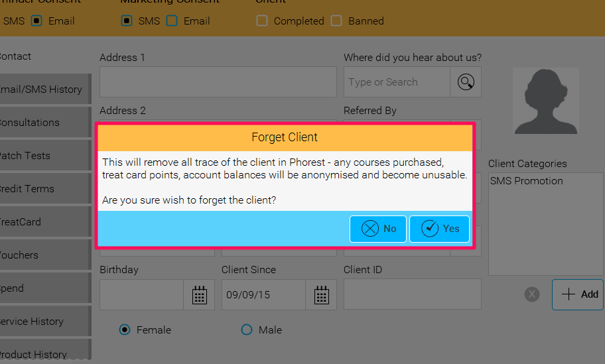Image resolution: width=605 pixels, height=364 pixels.
Task: Select the Male radio button
Action: point(247,330)
